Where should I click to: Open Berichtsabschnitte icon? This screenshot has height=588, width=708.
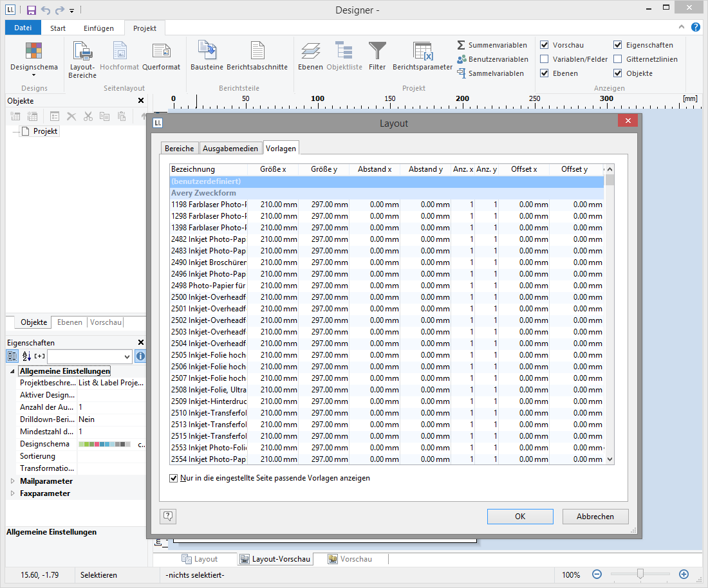[x=257, y=50]
